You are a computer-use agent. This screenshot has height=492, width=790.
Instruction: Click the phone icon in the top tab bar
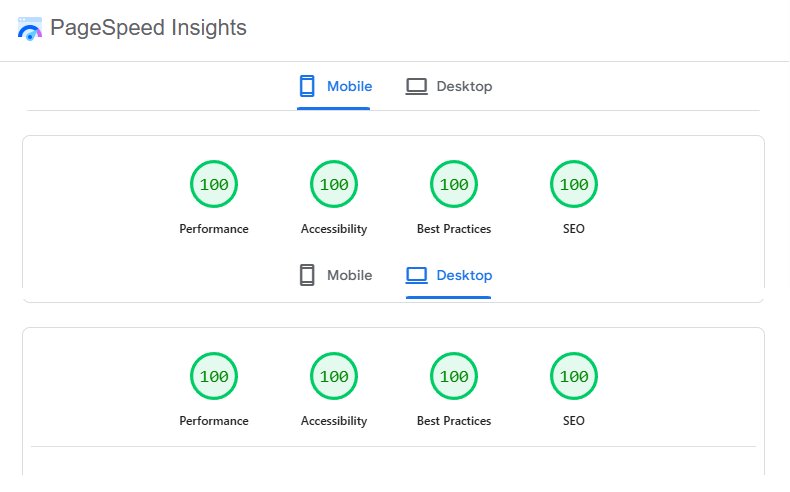tap(307, 86)
